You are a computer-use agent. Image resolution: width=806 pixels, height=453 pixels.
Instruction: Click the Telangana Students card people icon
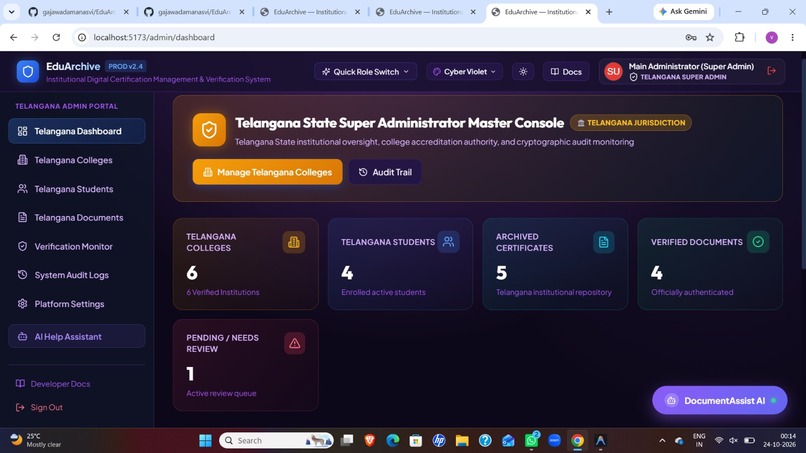448,242
